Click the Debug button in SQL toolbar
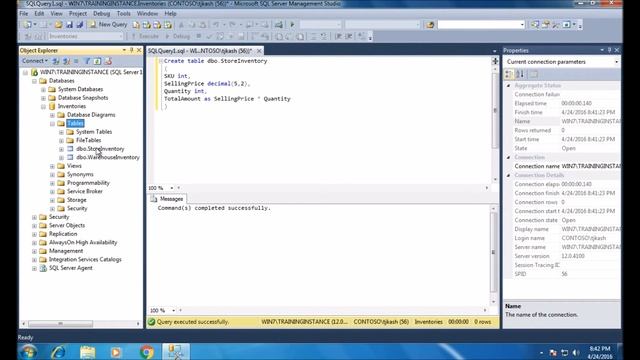640x360 pixels. point(178,36)
